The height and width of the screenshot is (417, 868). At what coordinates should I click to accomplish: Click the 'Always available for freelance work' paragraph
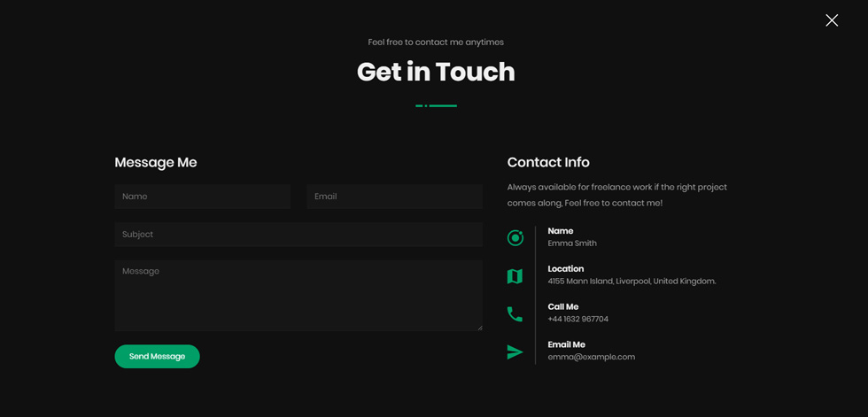tap(616, 195)
